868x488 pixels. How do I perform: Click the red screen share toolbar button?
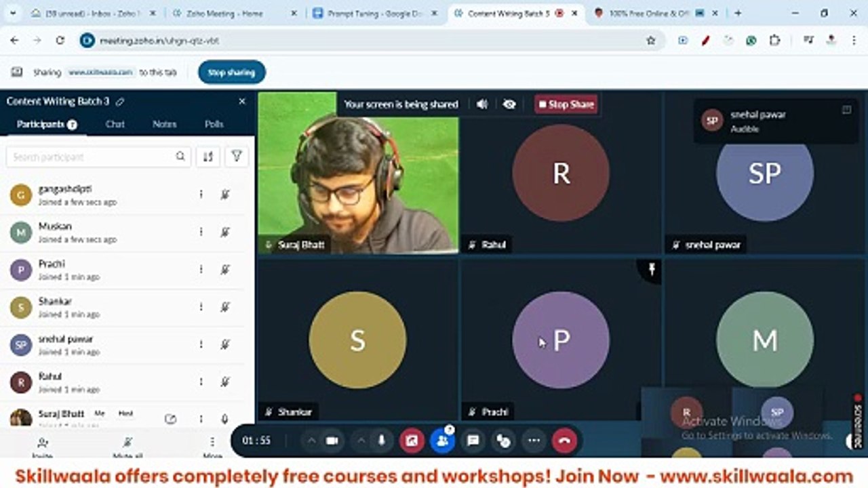pos(412,441)
